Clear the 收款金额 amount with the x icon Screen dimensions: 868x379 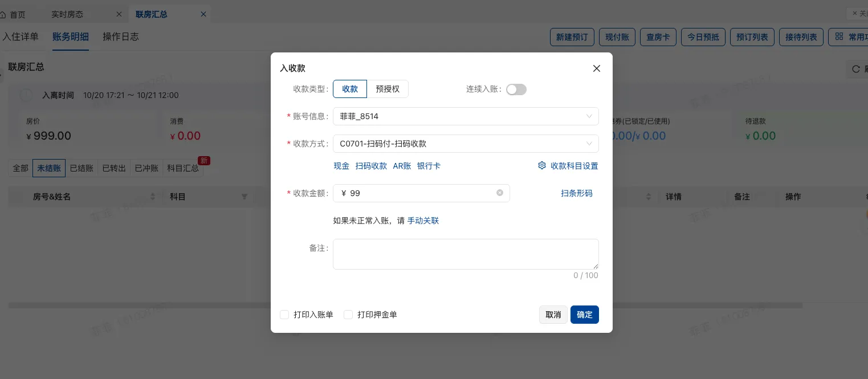(500, 193)
